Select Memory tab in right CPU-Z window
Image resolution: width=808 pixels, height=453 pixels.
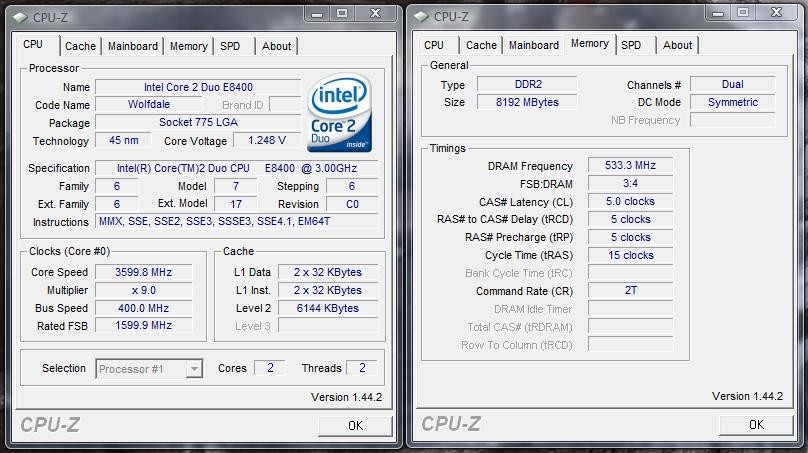click(x=590, y=44)
